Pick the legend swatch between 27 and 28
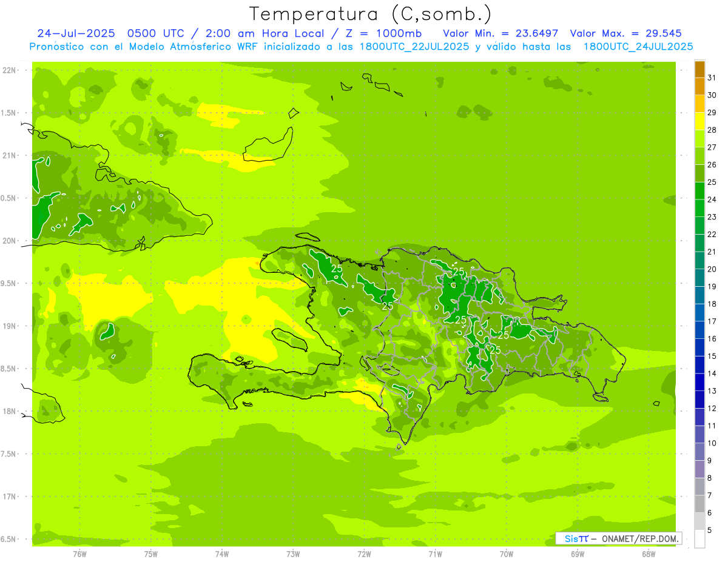Viewport: 728px width, 562px height. 699,138
